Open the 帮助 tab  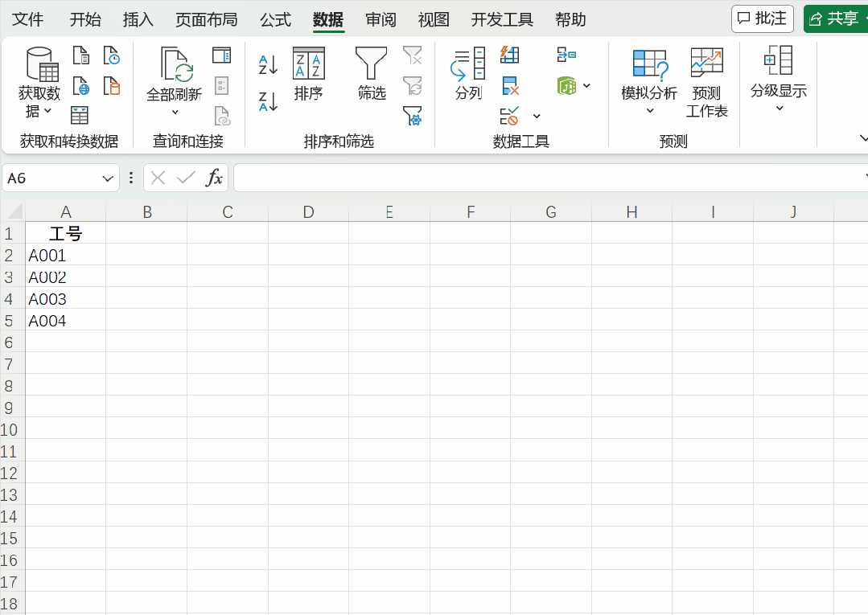click(x=570, y=19)
